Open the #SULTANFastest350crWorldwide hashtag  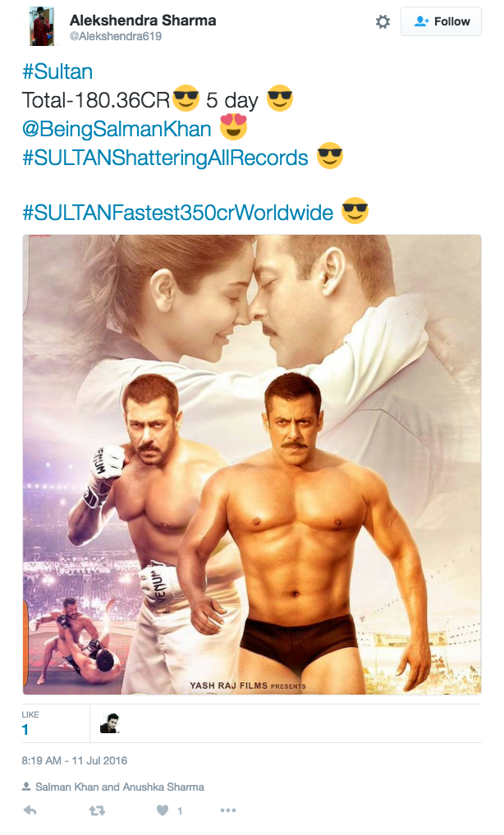click(178, 213)
